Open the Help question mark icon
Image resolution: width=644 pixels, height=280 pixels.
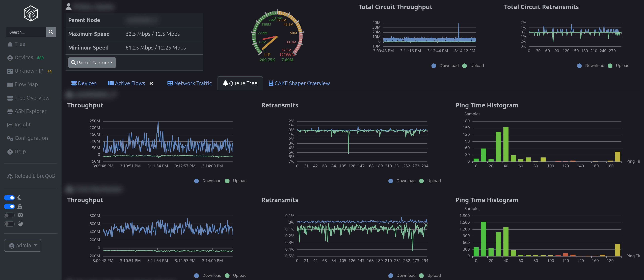pos(10,152)
